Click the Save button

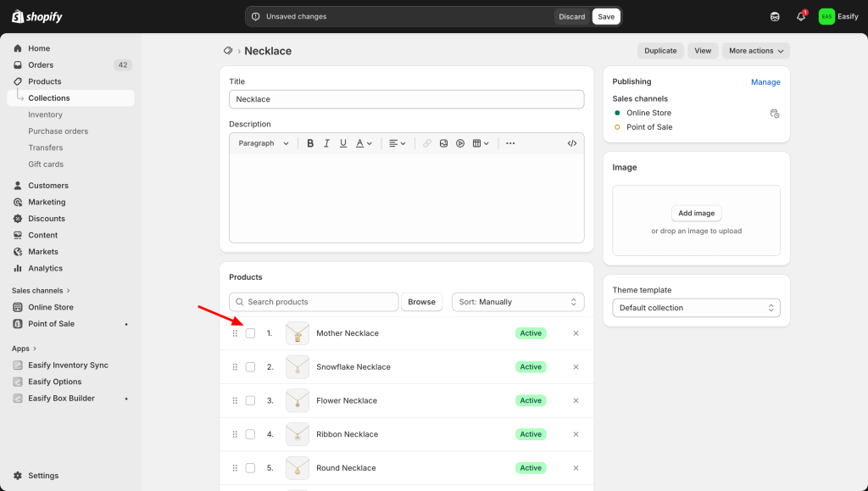(x=606, y=16)
